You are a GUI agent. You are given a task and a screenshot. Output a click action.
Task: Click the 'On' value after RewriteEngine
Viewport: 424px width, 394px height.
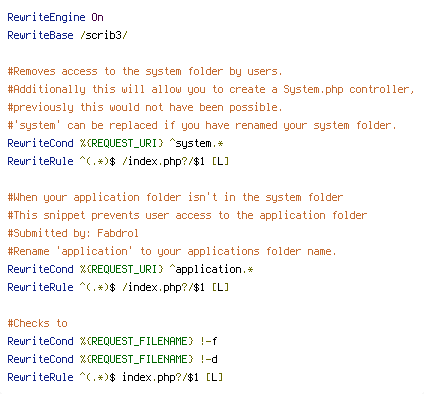[97, 17]
